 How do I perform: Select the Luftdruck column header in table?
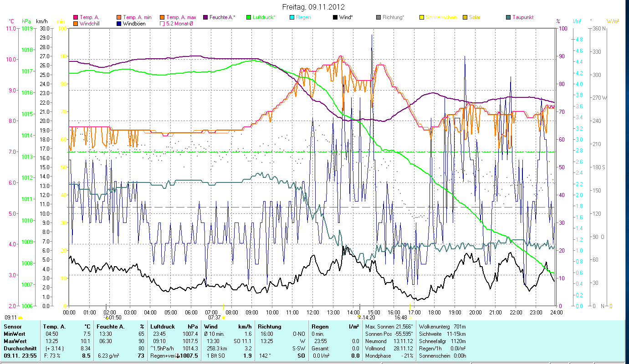162,327
